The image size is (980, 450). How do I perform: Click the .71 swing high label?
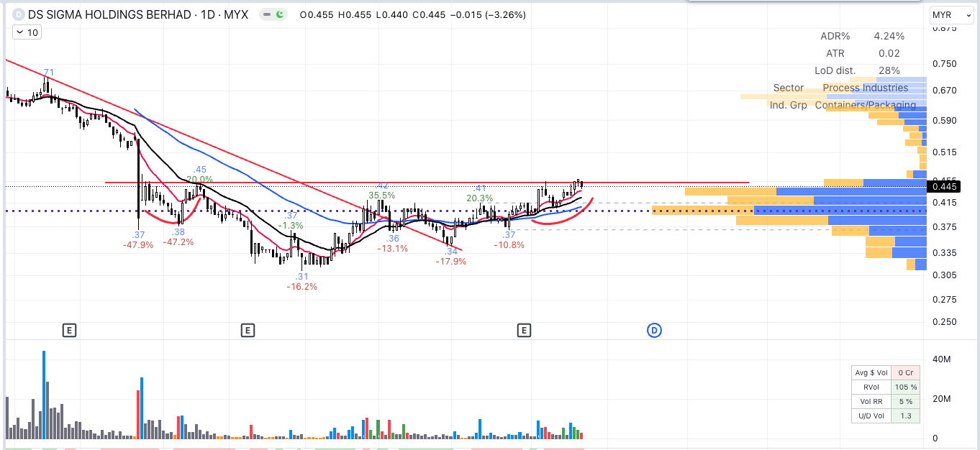click(x=47, y=72)
